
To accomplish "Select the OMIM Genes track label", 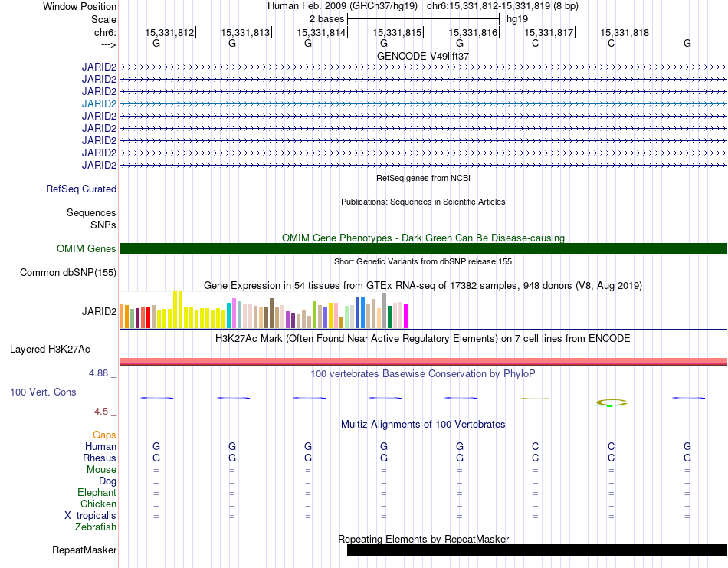I will tap(86, 248).
